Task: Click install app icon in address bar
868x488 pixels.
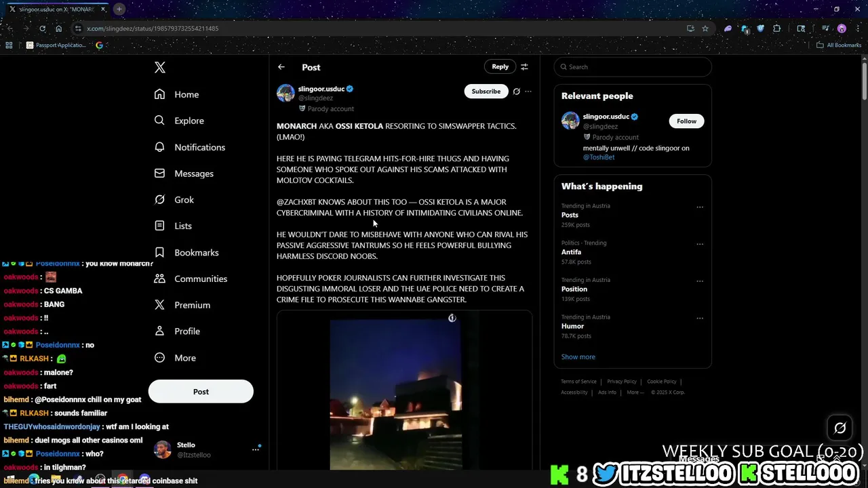Action: tap(690, 28)
